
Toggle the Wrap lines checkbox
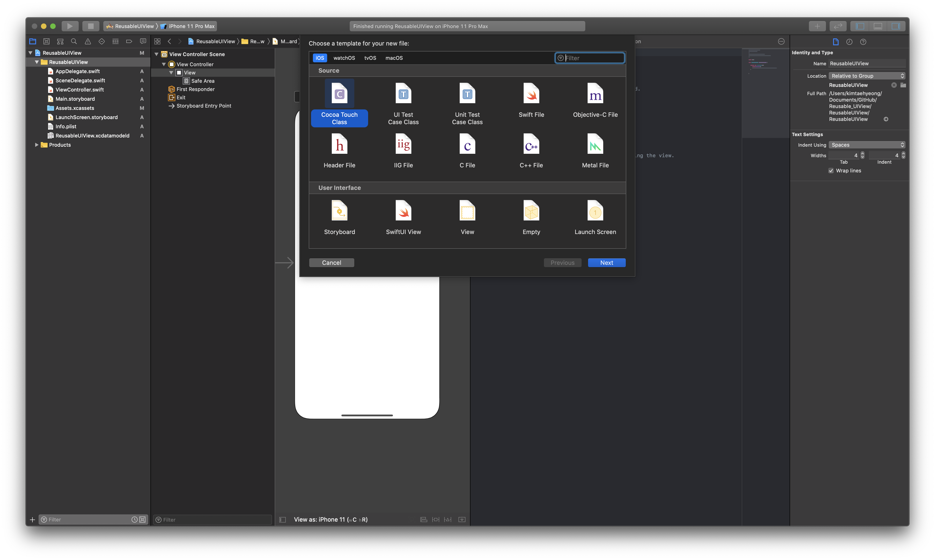(x=831, y=171)
